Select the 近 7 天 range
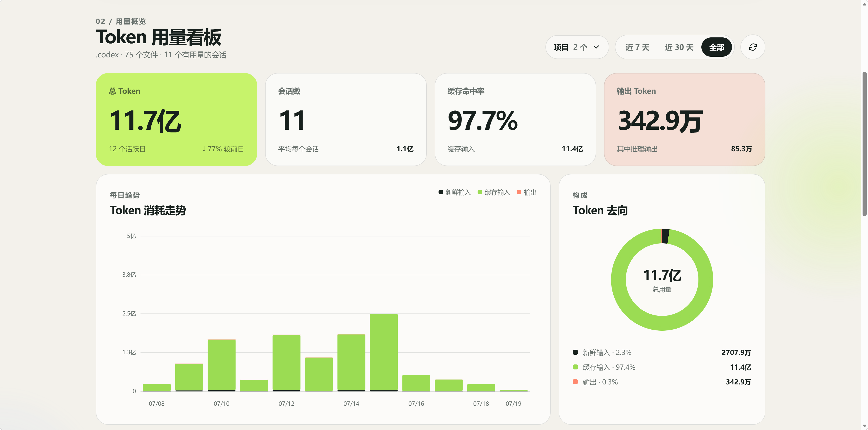This screenshot has width=868, height=430. click(637, 47)
